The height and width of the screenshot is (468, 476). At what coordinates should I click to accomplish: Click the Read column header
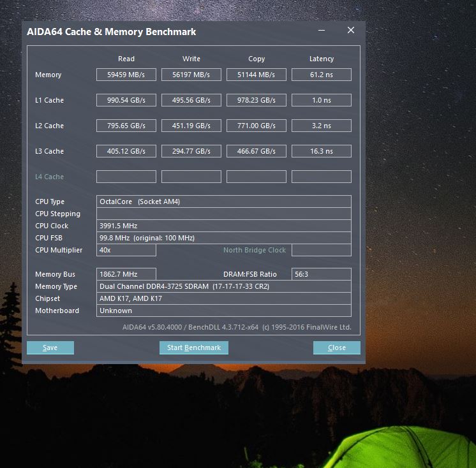(126, 59)
